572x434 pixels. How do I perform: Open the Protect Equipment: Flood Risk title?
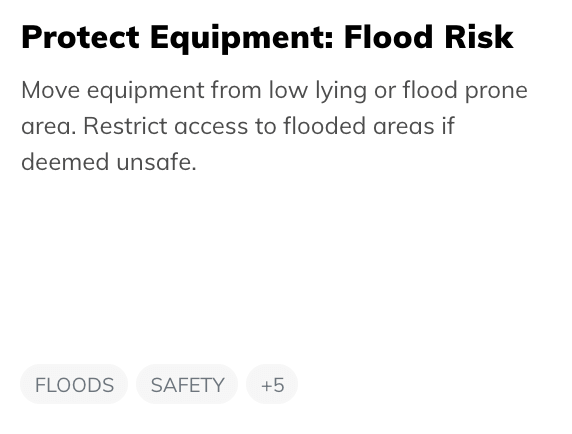267,38
